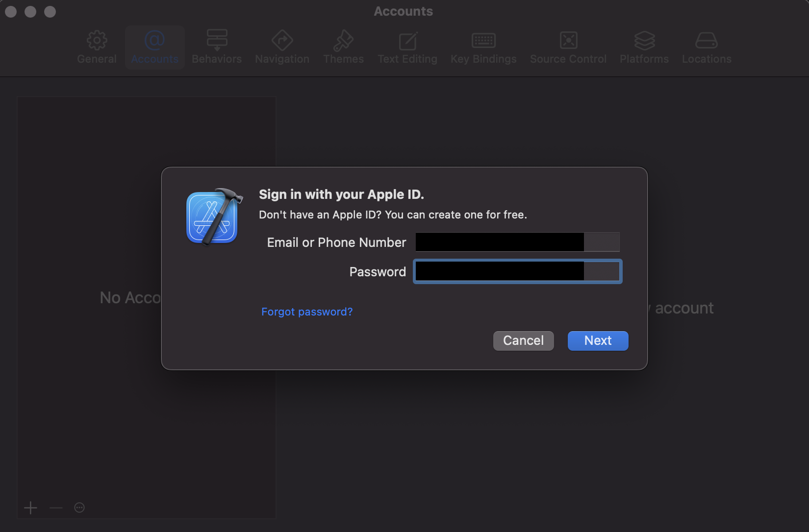Cancel the Apple ID sign-in dialog

point(523,340)
